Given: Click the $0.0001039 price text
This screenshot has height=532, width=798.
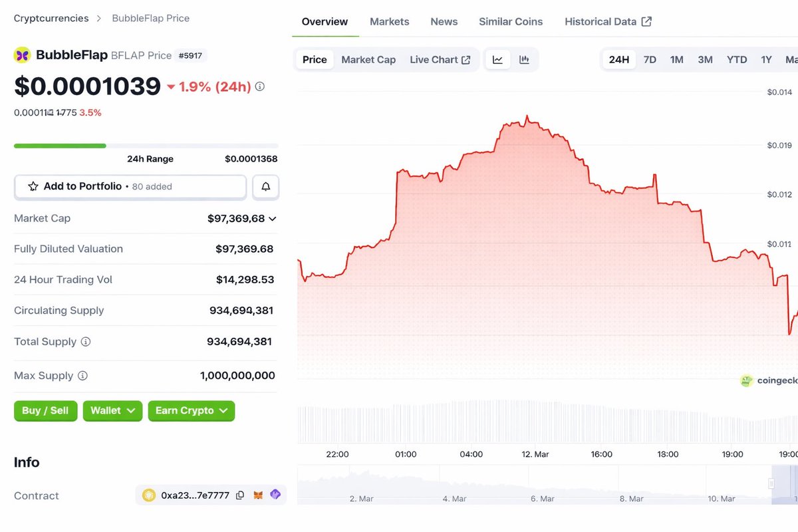Looking at the screenshot, I should [x=87, y=86].
